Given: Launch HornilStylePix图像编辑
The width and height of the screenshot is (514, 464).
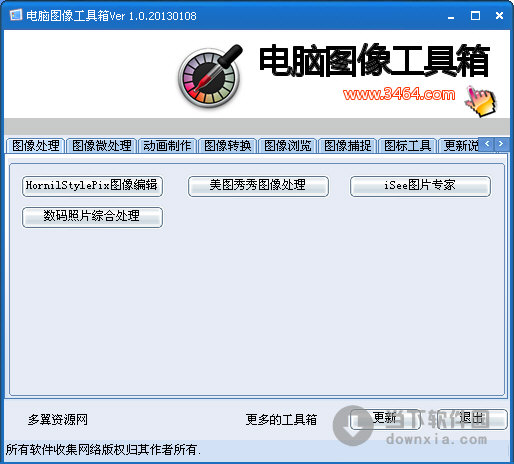Looking at the screenshot, I should point(92,186).
